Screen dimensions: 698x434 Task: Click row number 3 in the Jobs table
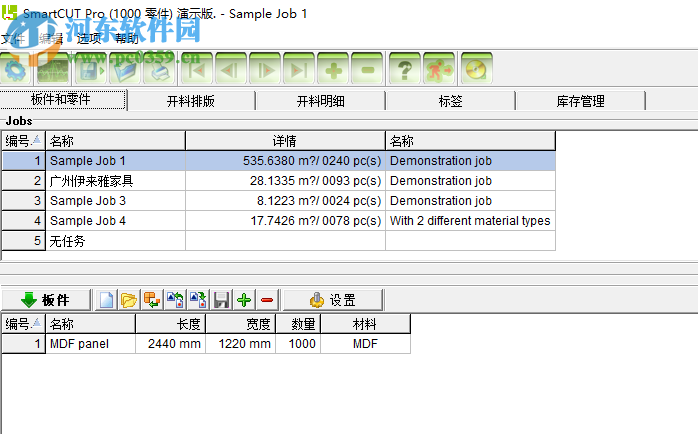[x=23, y=201]
